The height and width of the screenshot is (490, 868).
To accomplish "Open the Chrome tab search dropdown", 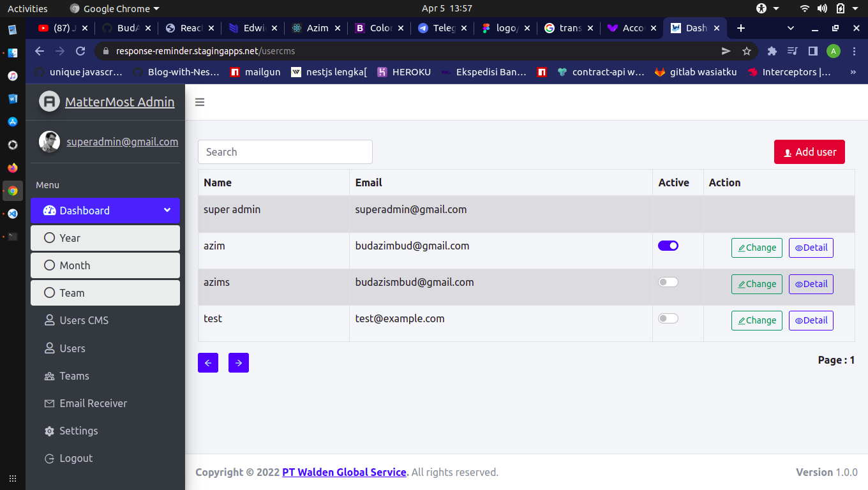I will pos(791,28).
